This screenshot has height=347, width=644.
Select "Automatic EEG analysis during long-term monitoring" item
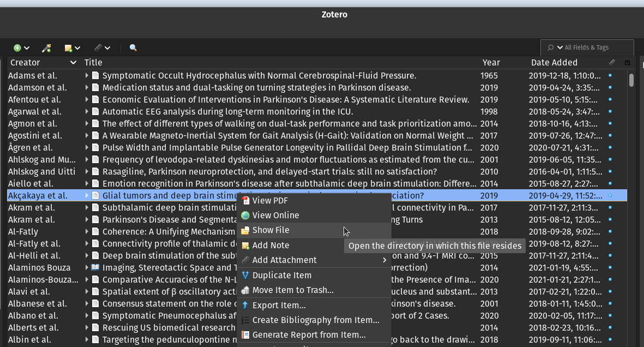(227, 111)
